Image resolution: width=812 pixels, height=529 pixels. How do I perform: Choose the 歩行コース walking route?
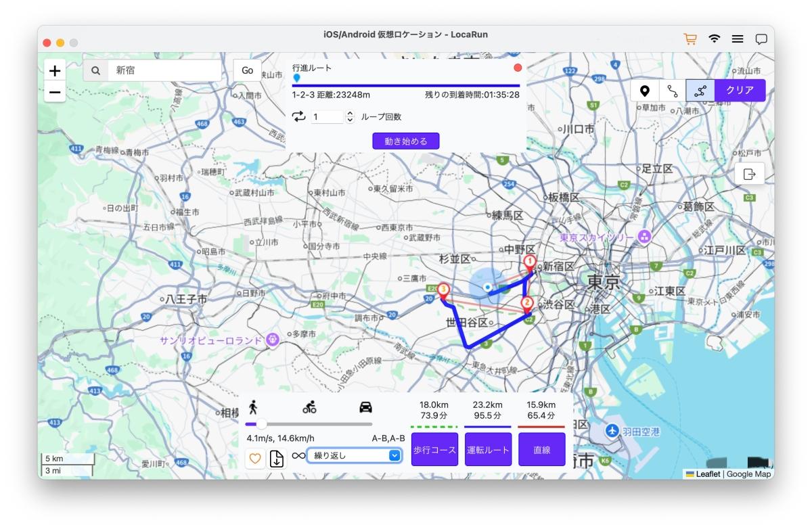point(434,449)
